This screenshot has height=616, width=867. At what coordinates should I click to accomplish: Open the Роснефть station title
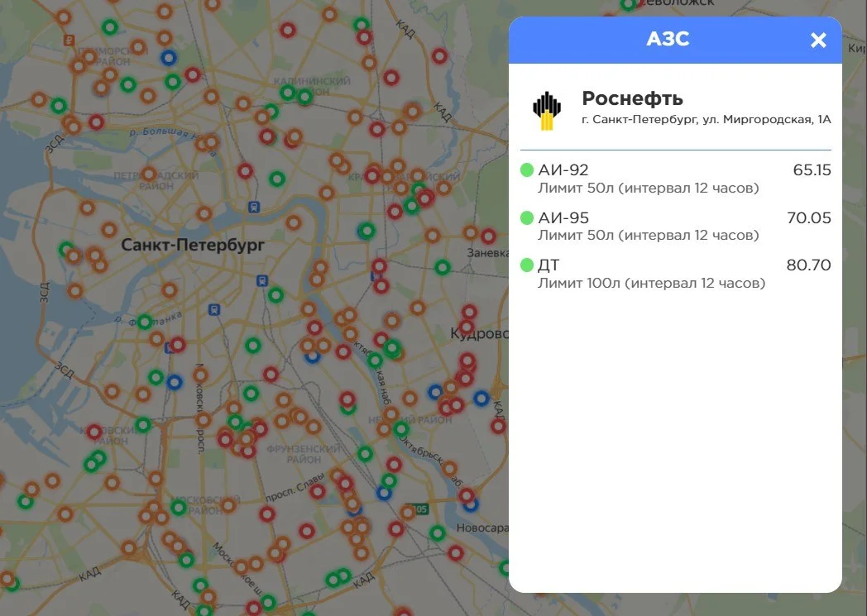pos(632,98)
